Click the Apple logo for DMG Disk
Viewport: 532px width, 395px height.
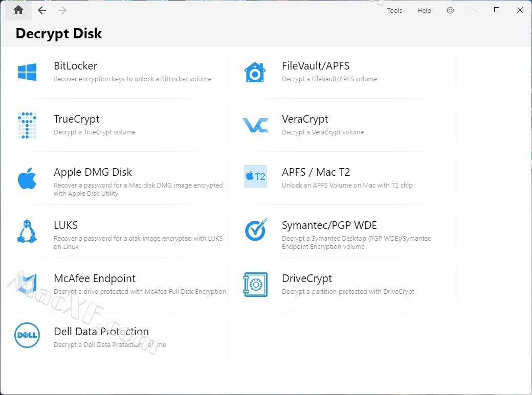(x=27, y=178)
